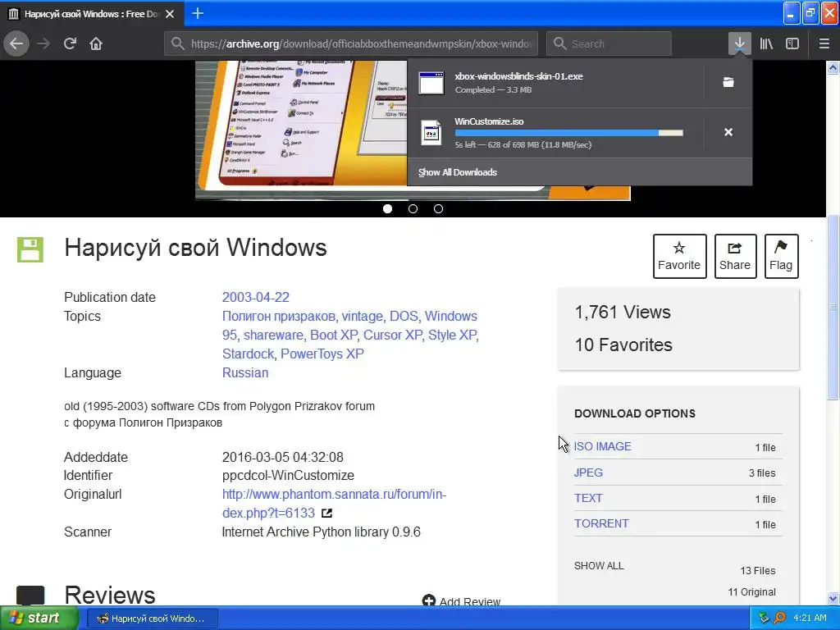Image resolution: width=840 pixels, height=630 pixels.
Task: Show All Downloads
Action: 458,172
